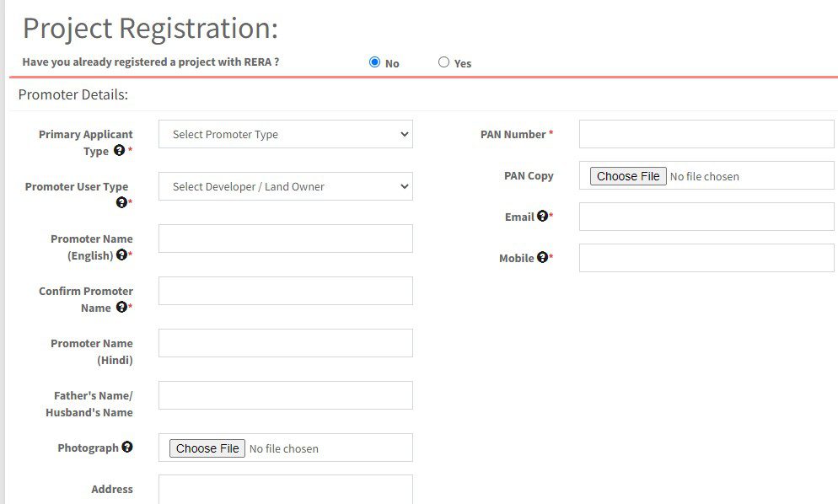Viewport: 838px width, 504px height.
Task: Click the Father's Name/Husband's Name field
Action: 286,395
